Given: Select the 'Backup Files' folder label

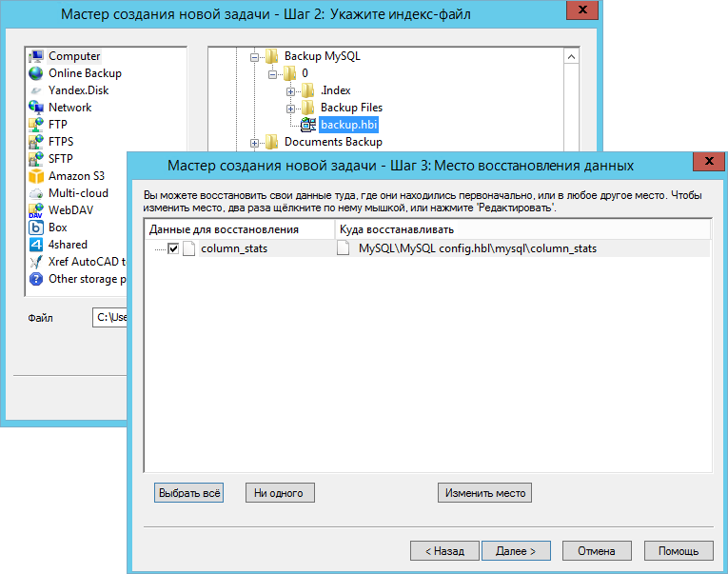Looking at the screenshot, I should pyautogui.click(x=351, y=108).
